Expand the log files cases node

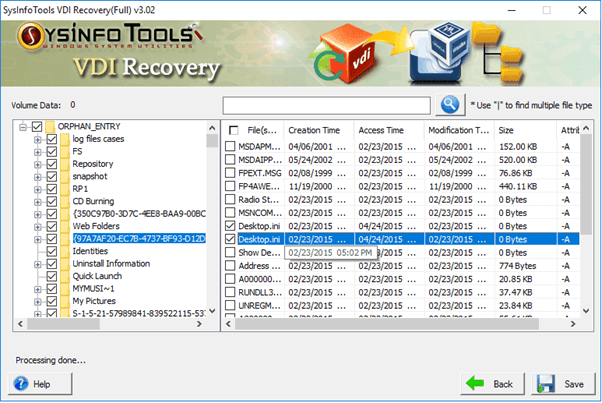pos(37,139)
